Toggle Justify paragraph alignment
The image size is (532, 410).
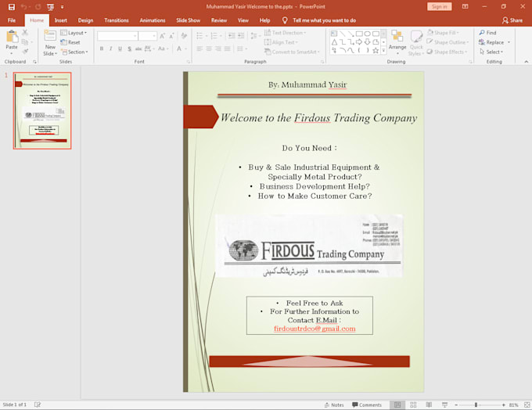click(x=227, y=49)
